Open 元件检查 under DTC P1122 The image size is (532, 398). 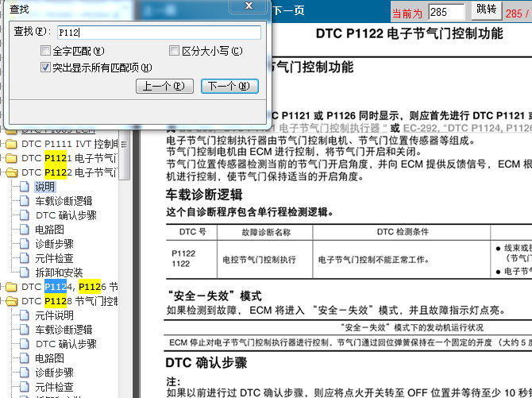(x=54, y=258)
